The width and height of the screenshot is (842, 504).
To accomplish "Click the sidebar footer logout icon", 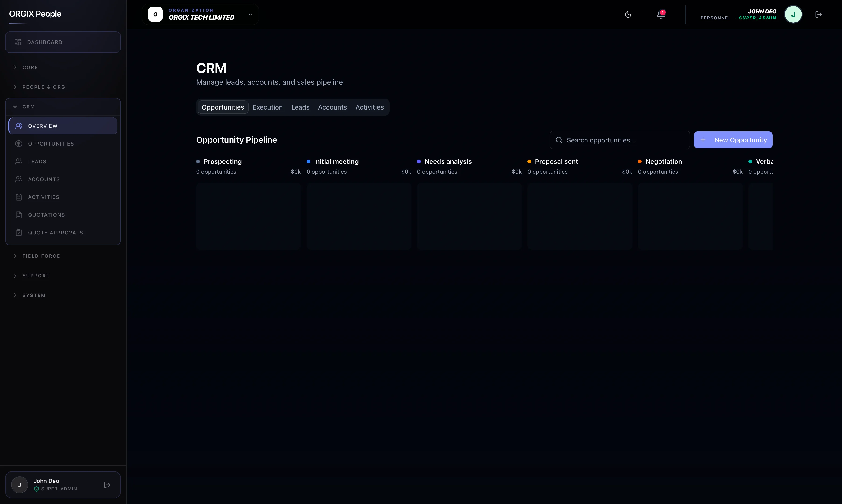I will [x=107, y=485].
